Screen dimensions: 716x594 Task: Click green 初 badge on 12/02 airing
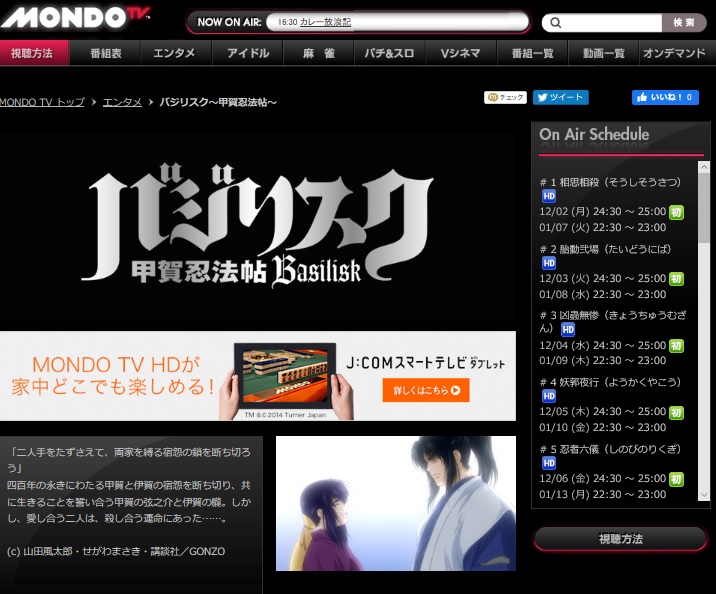coord(676,212)
